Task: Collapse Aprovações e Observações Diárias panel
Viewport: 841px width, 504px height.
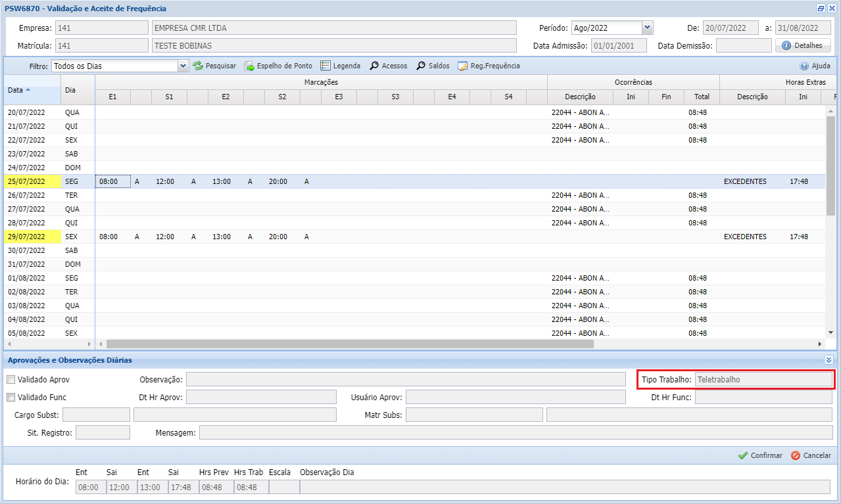Action: (x=829, y=360)
